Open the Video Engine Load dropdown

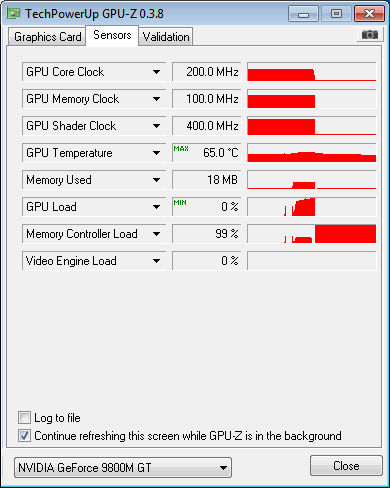(156, 261)
